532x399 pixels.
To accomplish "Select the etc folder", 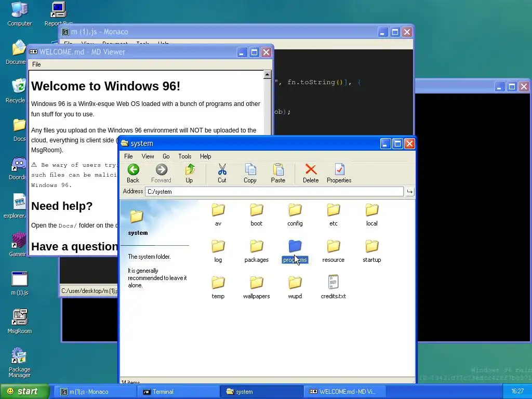I will click(334, 215).
